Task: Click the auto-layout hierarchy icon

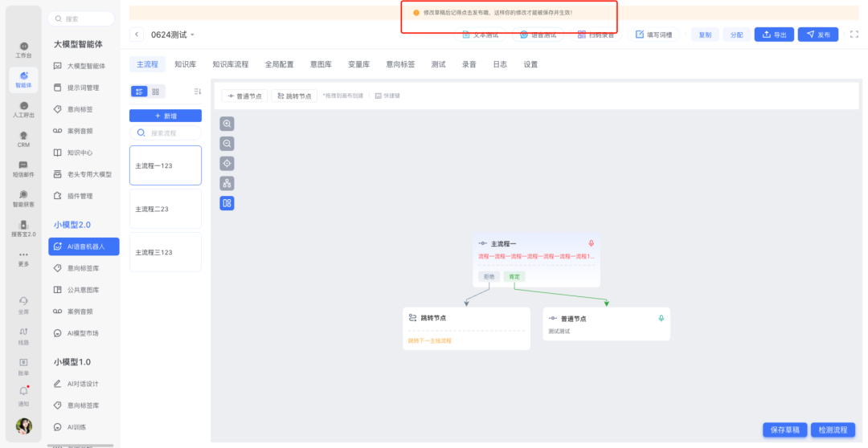Action: tap(227, 183)
